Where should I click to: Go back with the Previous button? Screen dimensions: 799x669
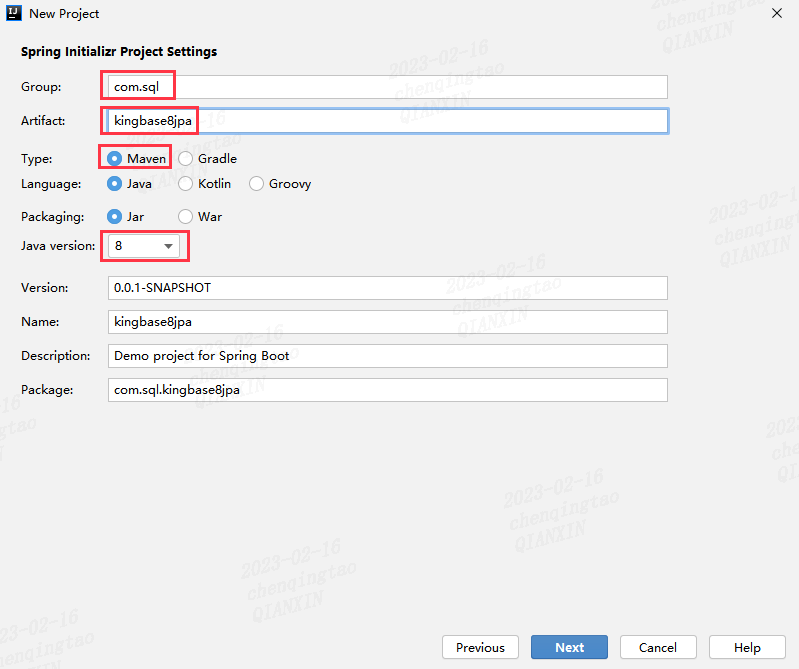pyautogui.click(x=480, y=647)
